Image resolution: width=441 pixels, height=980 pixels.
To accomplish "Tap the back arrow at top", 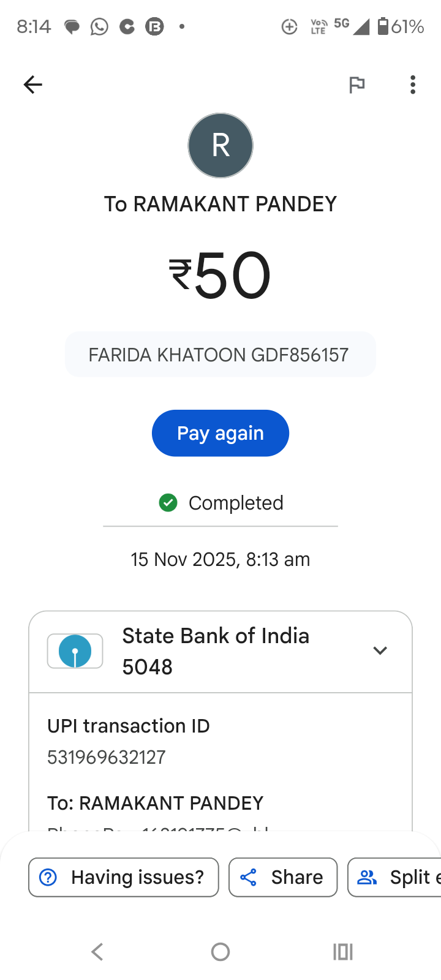I will pos(33,85).
